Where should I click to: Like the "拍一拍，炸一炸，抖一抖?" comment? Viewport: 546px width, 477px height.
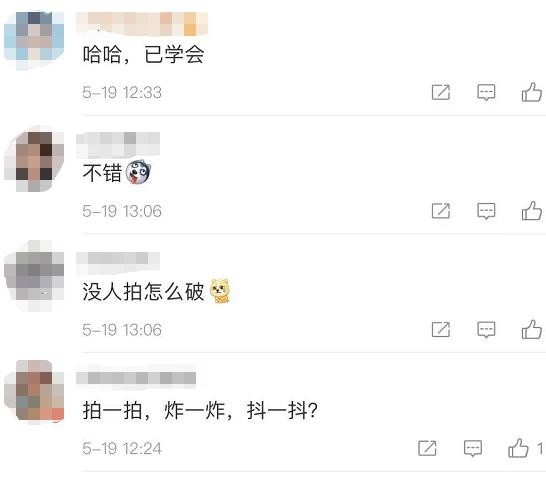pyautogui.click(x=518, y=448)
